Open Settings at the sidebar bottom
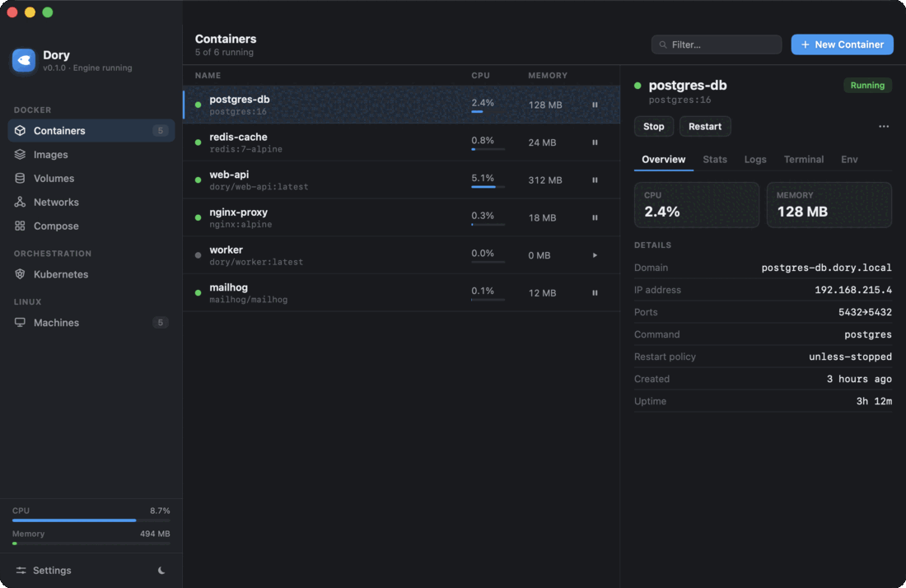 [44, 570]
